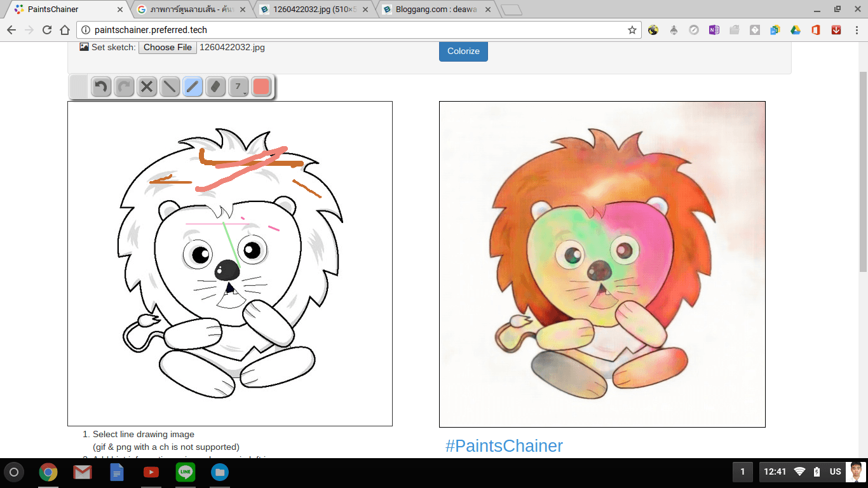Reload the current page

[47, 30]
